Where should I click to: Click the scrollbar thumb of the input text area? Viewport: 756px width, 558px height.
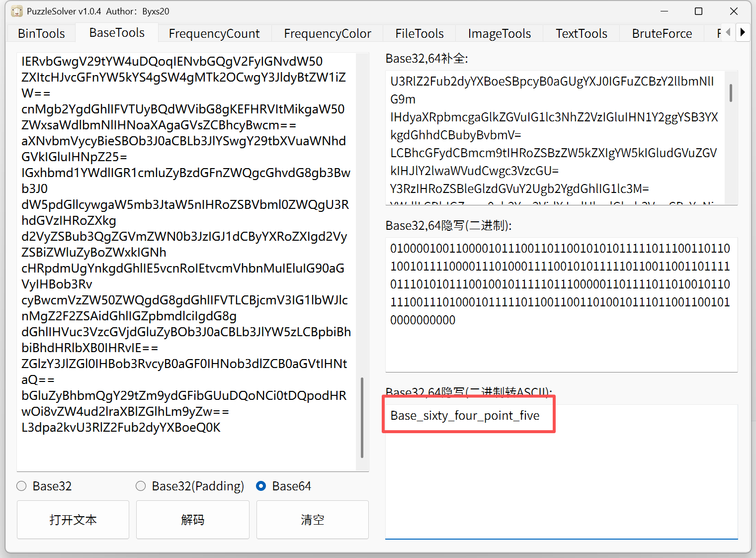tap(362, 418)
